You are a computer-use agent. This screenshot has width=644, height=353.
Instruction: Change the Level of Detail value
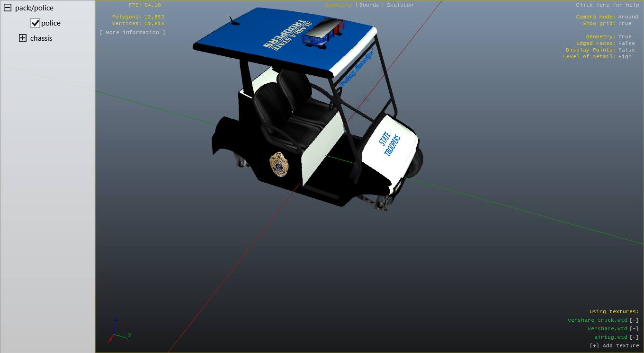click(x=625, y=57)
